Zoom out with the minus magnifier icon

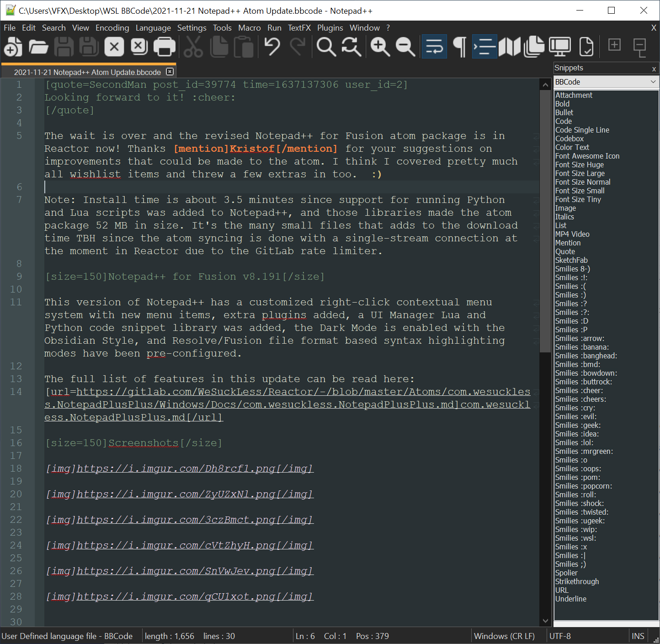coord(405,47)
